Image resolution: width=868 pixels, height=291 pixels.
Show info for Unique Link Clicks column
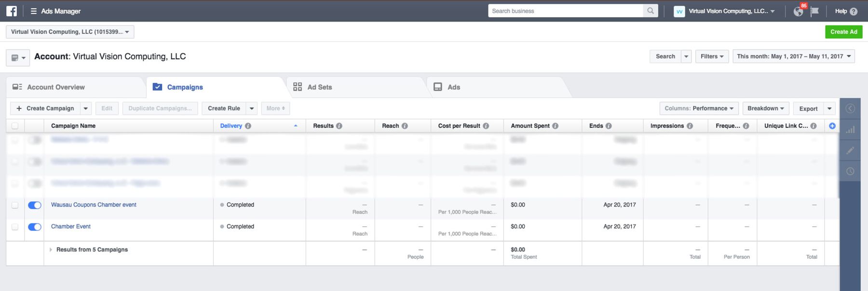click(x=814, y=126)
